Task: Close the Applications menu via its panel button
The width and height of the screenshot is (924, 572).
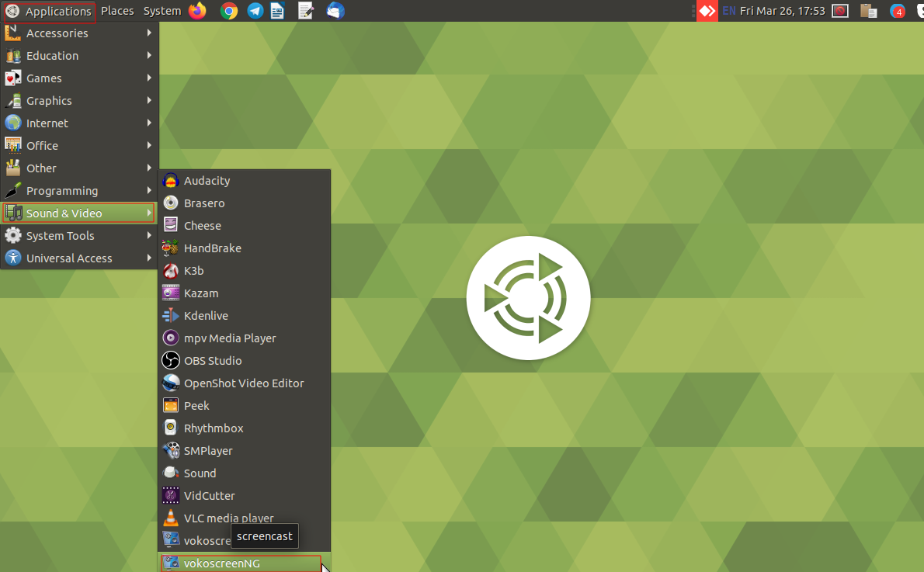Action: click(x=50, y=11)
